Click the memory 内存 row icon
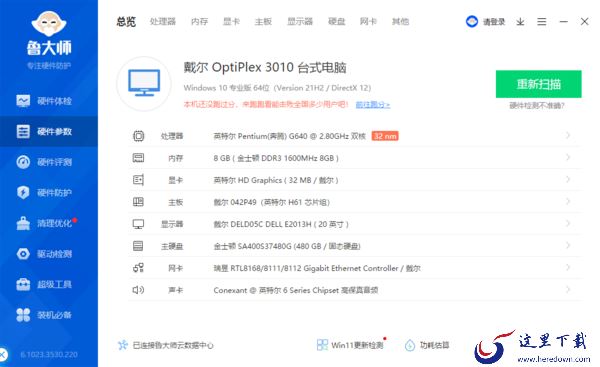Viewport: 600px width, 367px height. [139, 158]
